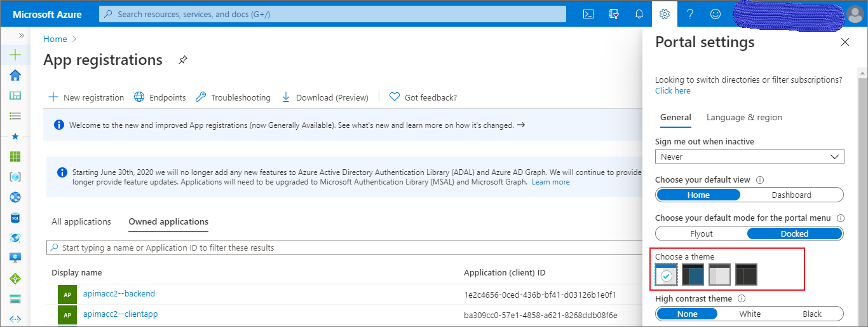Set default view to Dashboard
This screenshot has width=868, height=327.
[791, 195]
